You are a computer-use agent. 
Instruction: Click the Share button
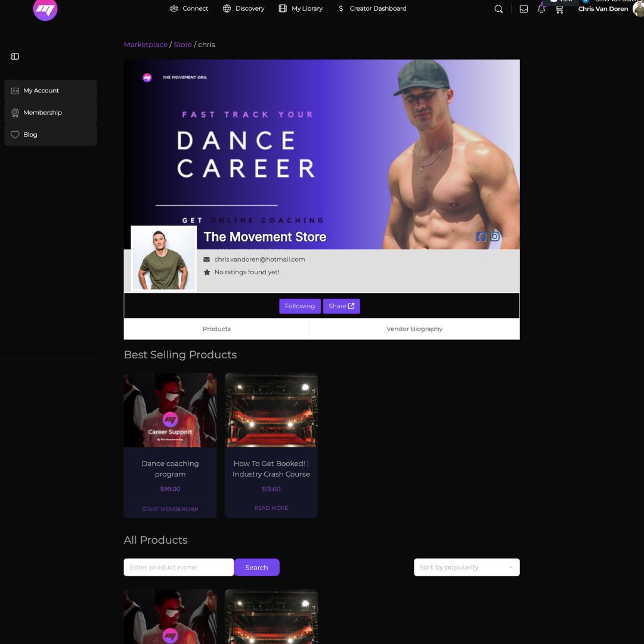(x=341, y=306)
